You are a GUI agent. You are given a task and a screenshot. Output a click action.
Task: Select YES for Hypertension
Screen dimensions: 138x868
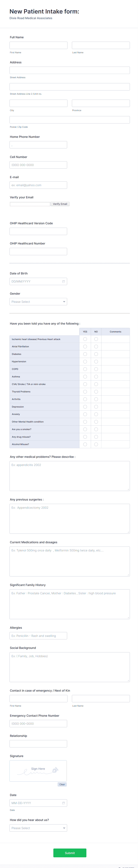point(85,361)
